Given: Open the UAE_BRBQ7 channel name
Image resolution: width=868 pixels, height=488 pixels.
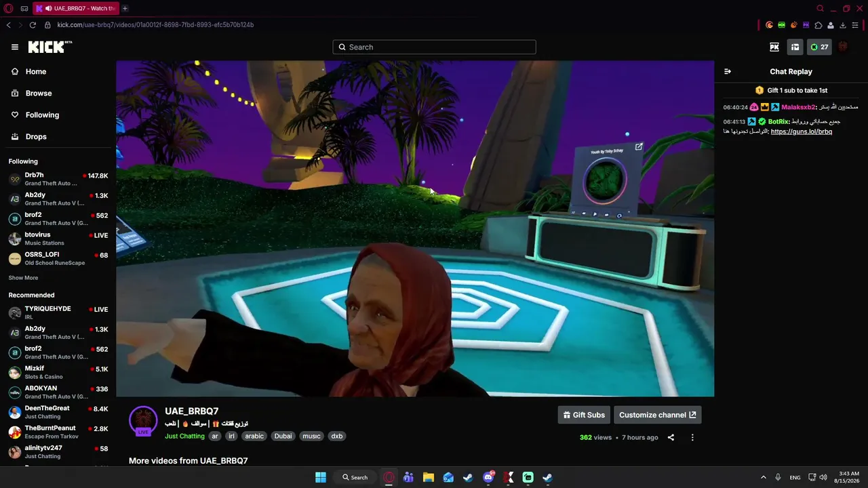Looking at the screenshot, I should click(191, 411).
